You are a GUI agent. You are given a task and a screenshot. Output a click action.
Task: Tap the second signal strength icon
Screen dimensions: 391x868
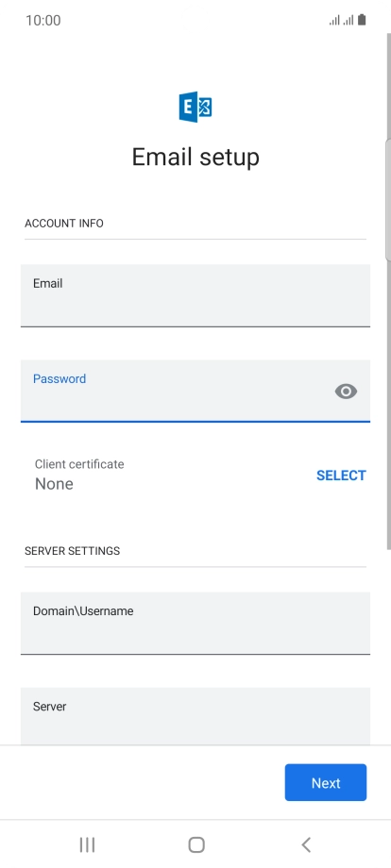tap(348, 21)
